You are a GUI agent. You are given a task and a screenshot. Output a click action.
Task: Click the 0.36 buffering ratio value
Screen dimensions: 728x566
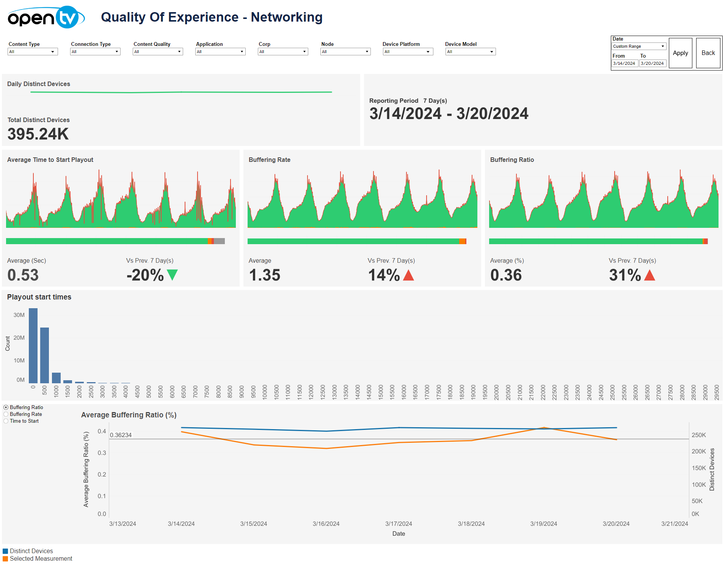pos(506,275)
